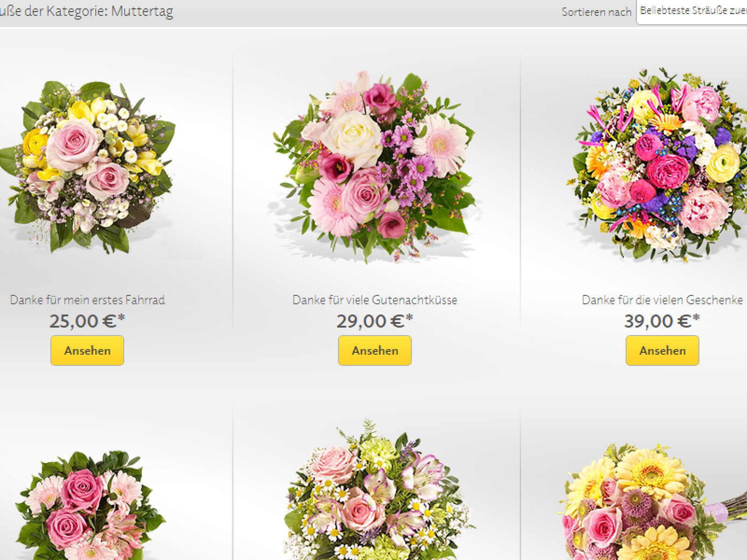This screenshot has height=560, width=747.
Task: Click the 39,00 €* price
Action: point(662,321)
